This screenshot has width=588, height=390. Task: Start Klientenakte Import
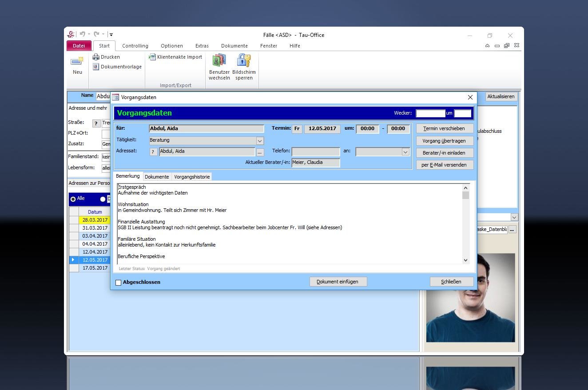(175, 57)
